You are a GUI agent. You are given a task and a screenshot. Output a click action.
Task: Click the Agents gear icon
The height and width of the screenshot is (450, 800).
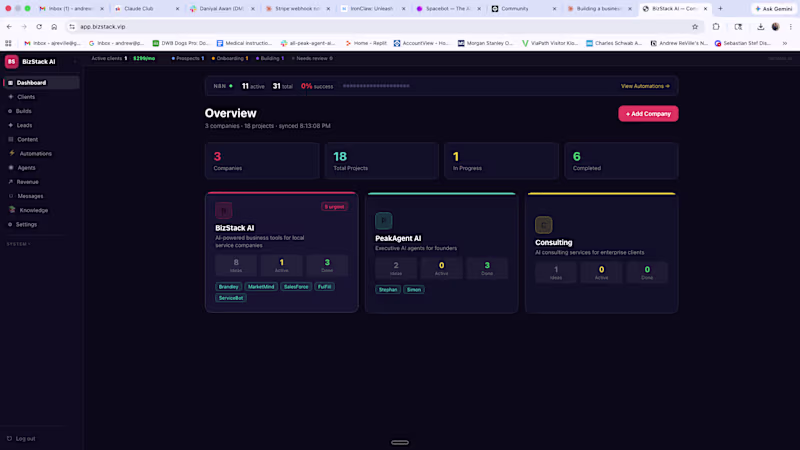(x=11, y=167)
